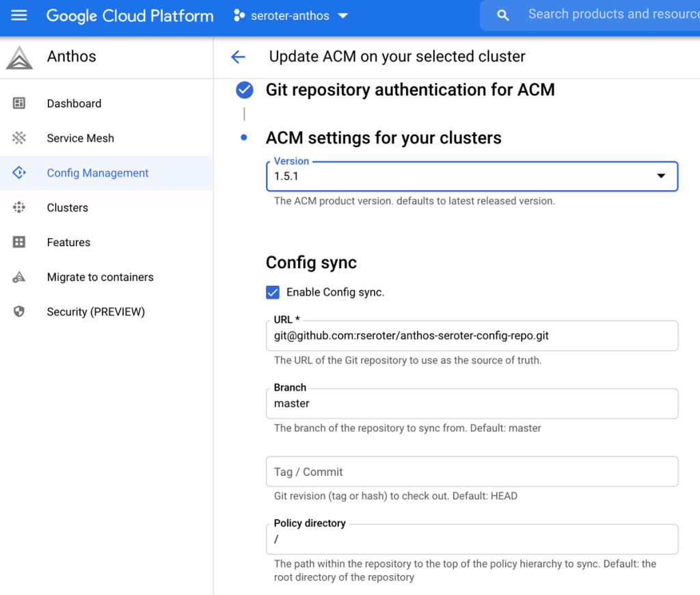700x595 pixels.
Task: Go back using the left arrow
Action: click(238, 57)
